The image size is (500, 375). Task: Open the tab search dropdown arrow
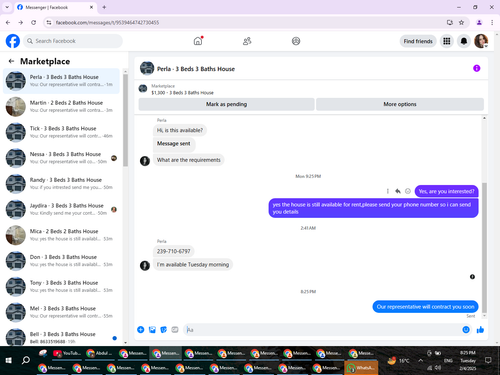click(7, 7)
